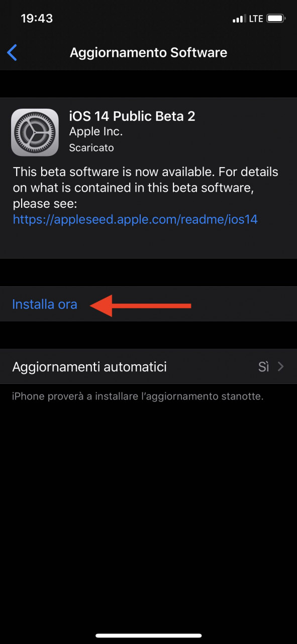The image size is (297, 644).
Task: Open the Aggiornamenti automatici row
Action: tap(148, 367)
